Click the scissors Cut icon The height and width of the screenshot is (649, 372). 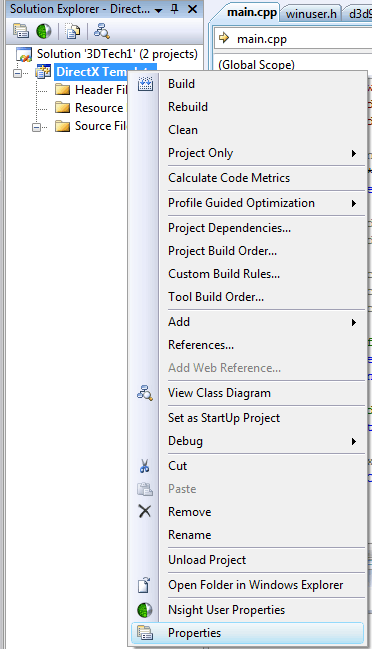[144, 466]
